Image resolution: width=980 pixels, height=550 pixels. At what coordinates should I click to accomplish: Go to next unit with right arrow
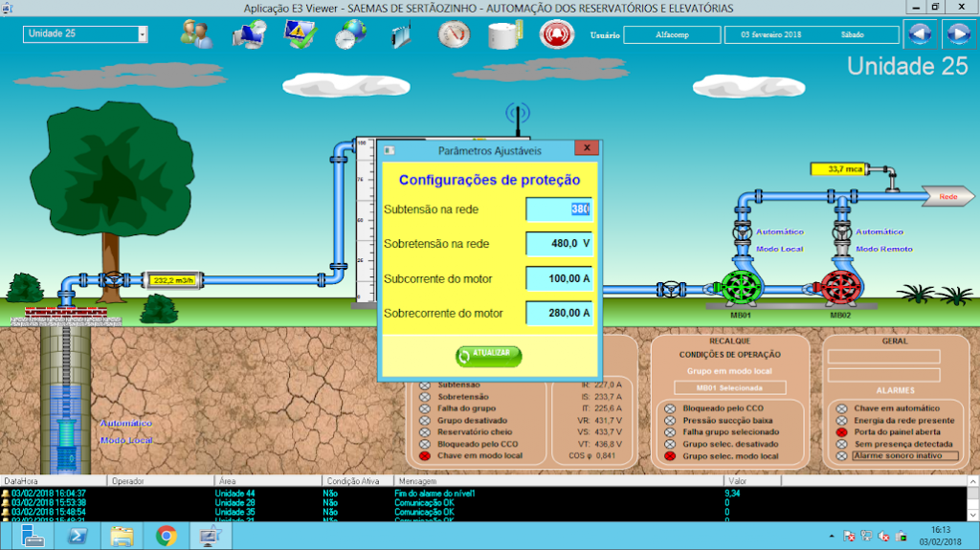(x=957, y=34)
